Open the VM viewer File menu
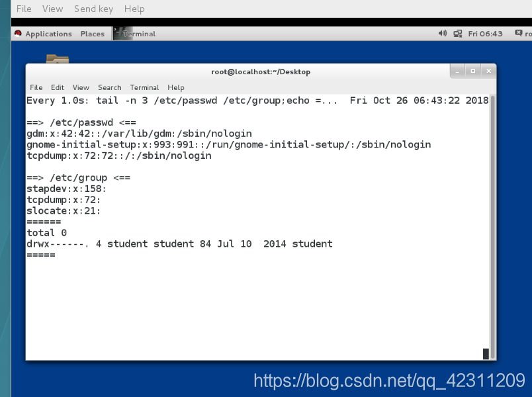Image resolution: width=532 pixels, height=397 pixels. coord(24,9)
